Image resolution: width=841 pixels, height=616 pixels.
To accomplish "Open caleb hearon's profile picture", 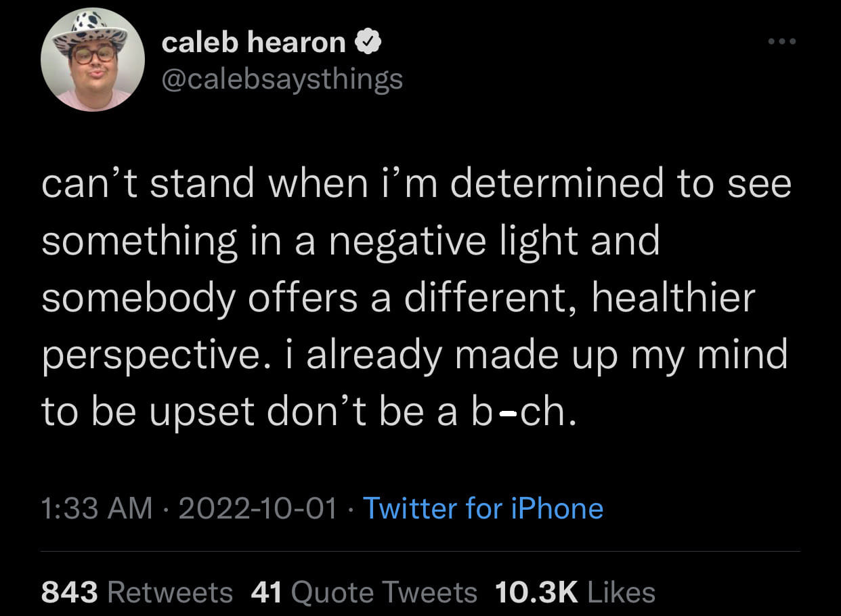I will click(x=93, y=60).
